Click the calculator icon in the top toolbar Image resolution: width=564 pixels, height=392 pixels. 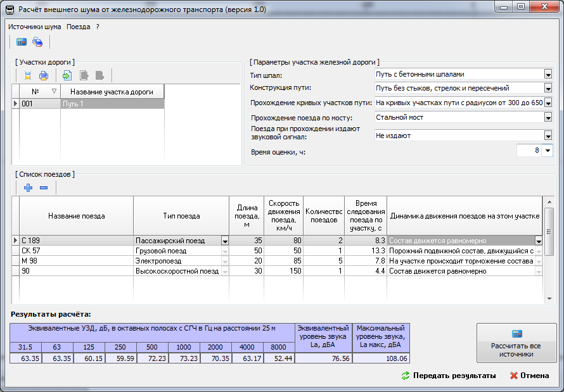[x=22, y=42]
